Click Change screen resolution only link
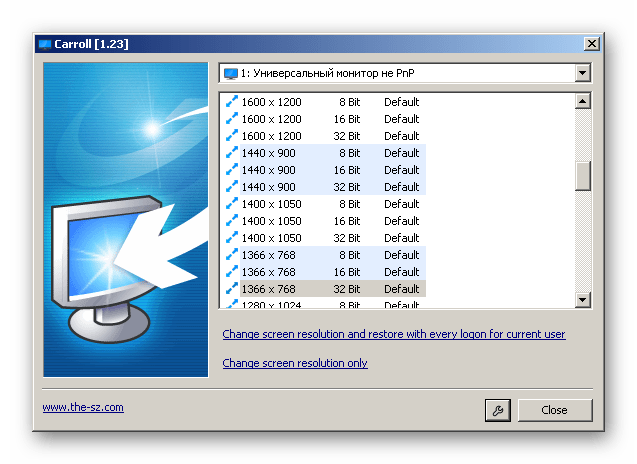 pyautogui.click(x=295, y=363)
